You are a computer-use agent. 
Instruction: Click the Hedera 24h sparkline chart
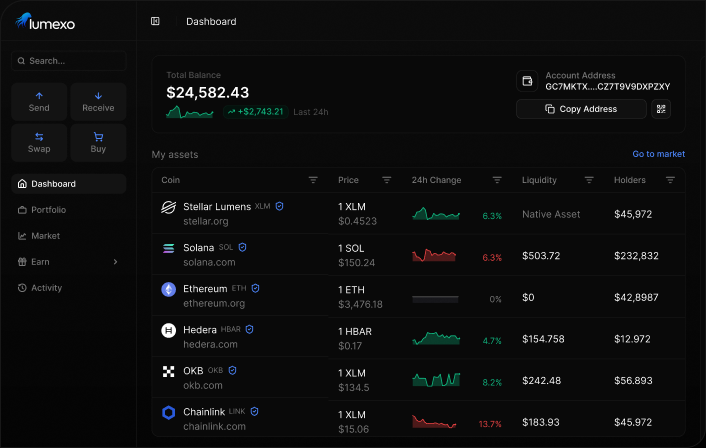point(436,339)
